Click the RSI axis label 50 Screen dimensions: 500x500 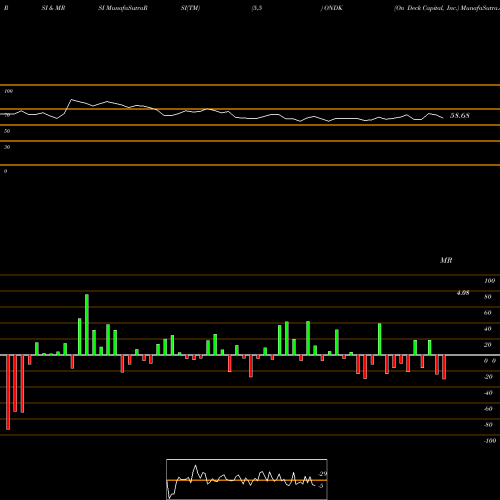tap(7, 131)
